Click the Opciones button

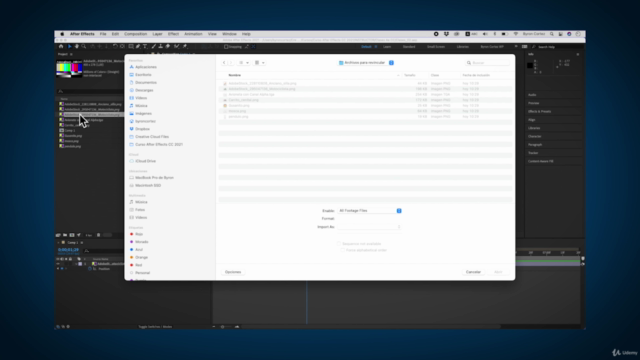(x=233, y=272)
